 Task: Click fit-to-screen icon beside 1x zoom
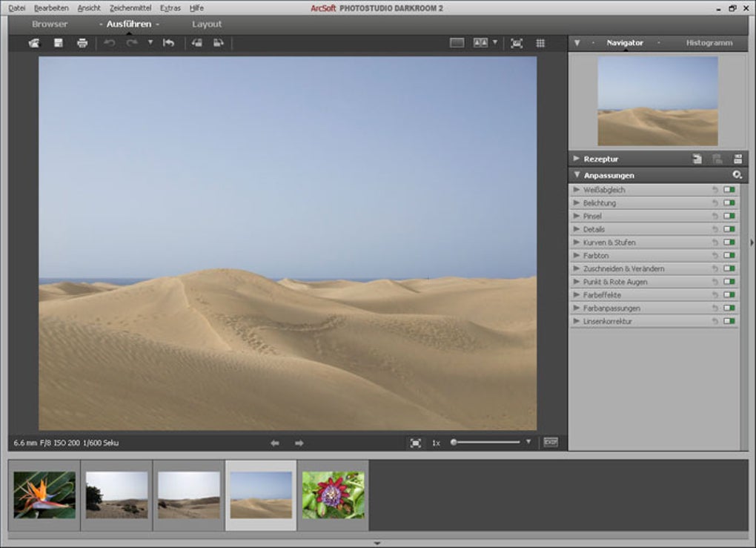[416, 443]
